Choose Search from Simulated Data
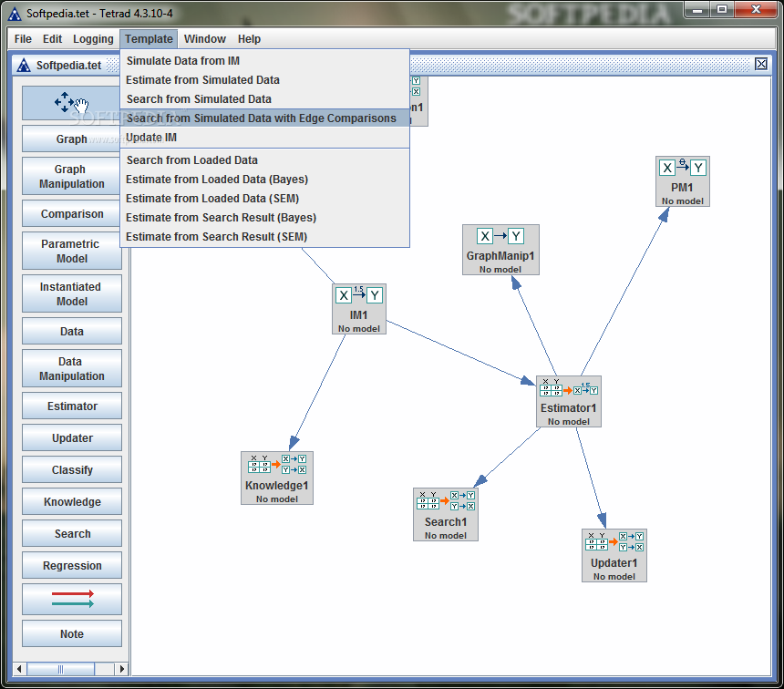Image resolution: width=784 pixels, height=689 pixels. [265, 99]
